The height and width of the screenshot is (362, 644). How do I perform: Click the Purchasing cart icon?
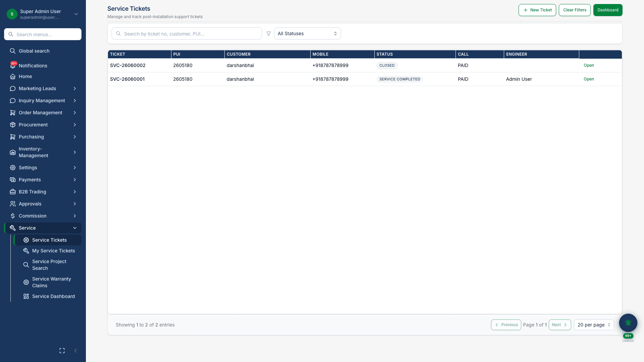[x=13, y=137]
